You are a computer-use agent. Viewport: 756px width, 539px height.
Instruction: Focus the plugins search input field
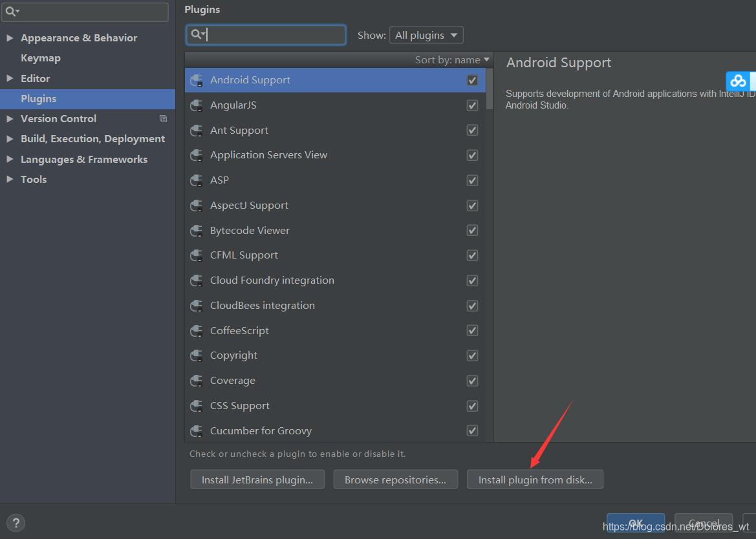[x=266, y=35]
